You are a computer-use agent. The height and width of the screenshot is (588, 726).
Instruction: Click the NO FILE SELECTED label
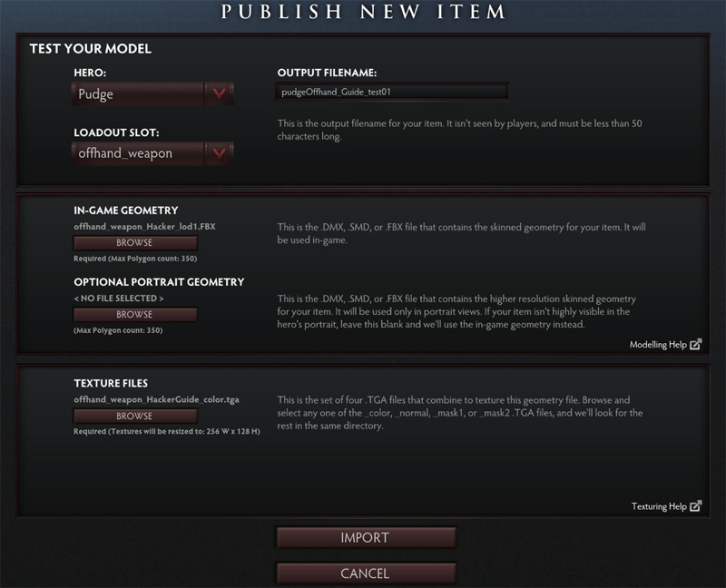pos(119,299)
